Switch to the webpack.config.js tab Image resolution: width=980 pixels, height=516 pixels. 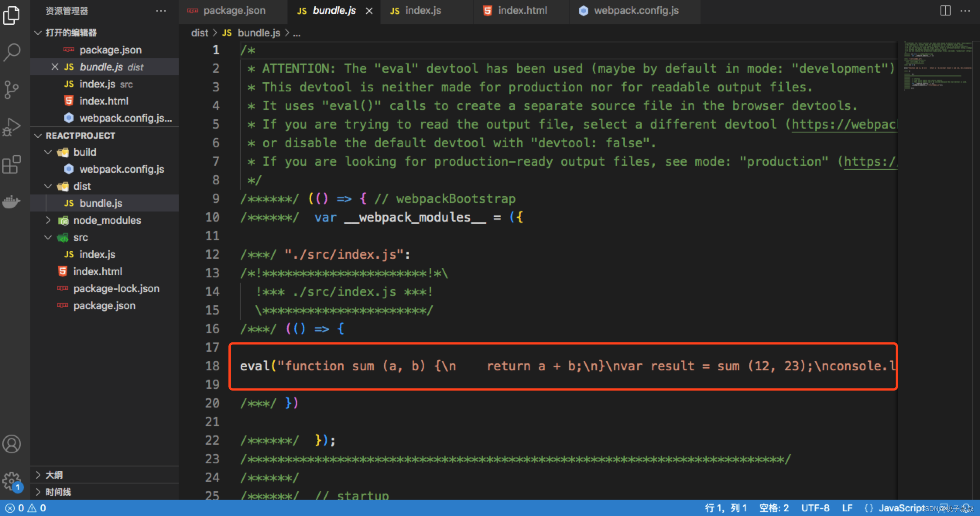tap(635, 11)
